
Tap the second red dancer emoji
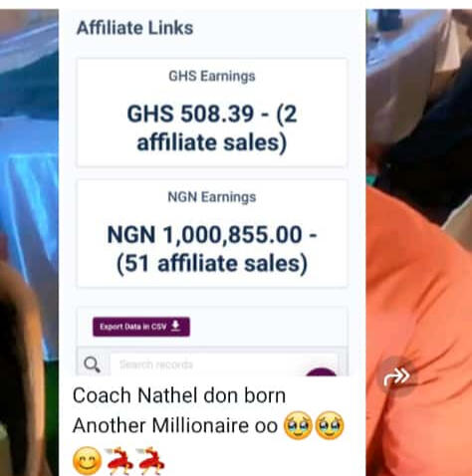click(x=150, y=461)
